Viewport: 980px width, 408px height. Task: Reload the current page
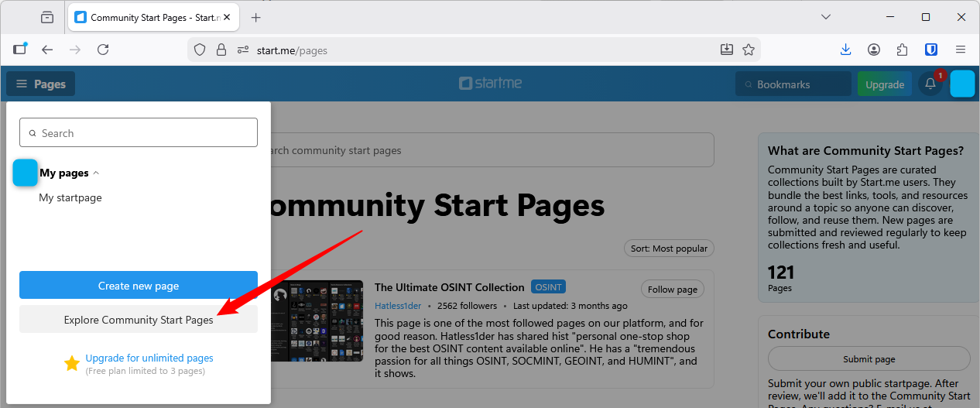pyautogui.click(x=103, y=50)
